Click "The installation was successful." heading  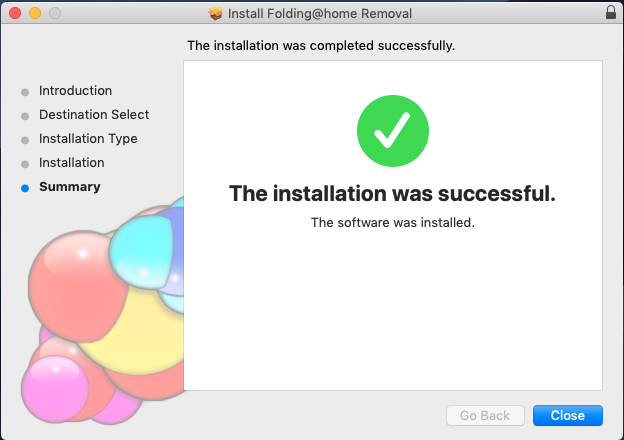pyautogui.click(x=392, y=194)
